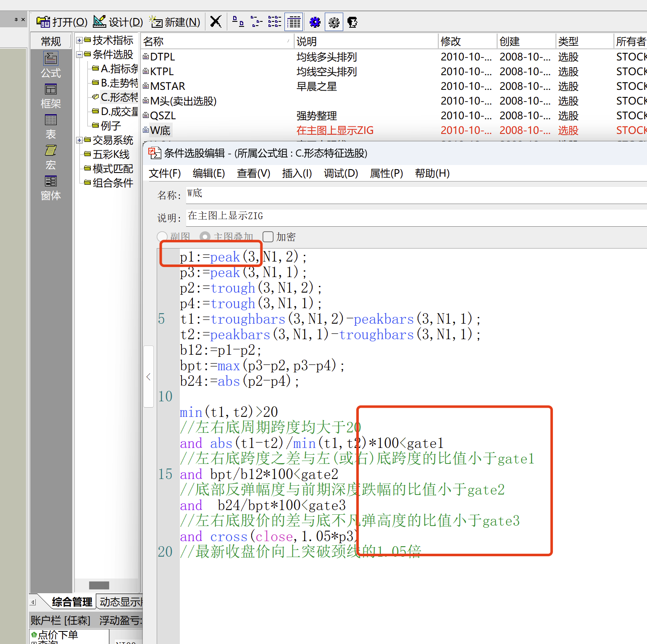Expand the 技术指标 tree node
Image resolution: width=647 pixels, height=644 pixels.
[79, 40]
